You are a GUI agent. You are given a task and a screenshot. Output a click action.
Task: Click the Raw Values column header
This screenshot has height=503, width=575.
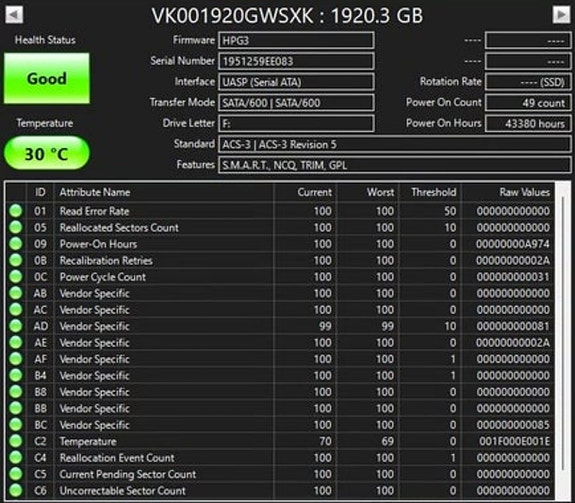point(508,192)
